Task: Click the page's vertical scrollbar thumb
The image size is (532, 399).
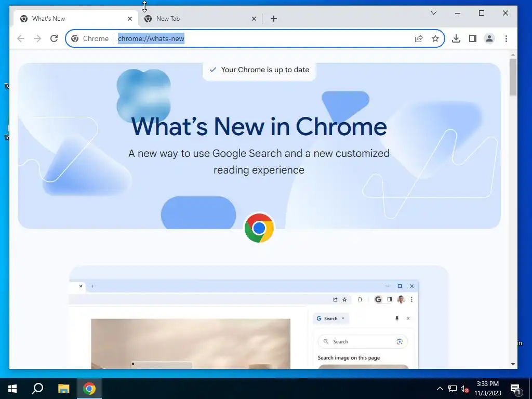Action: pyautogui.click(x=513, y=77)
